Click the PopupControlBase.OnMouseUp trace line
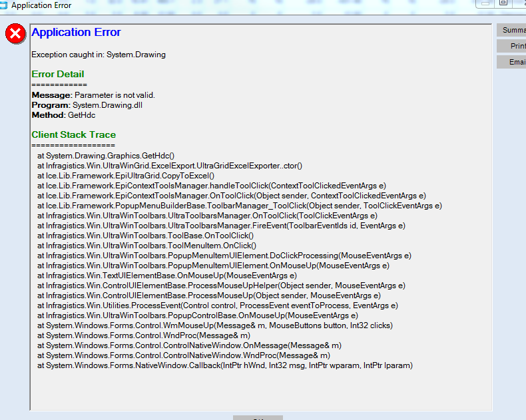Screen dimensions: 526x420 coord(198,315)
